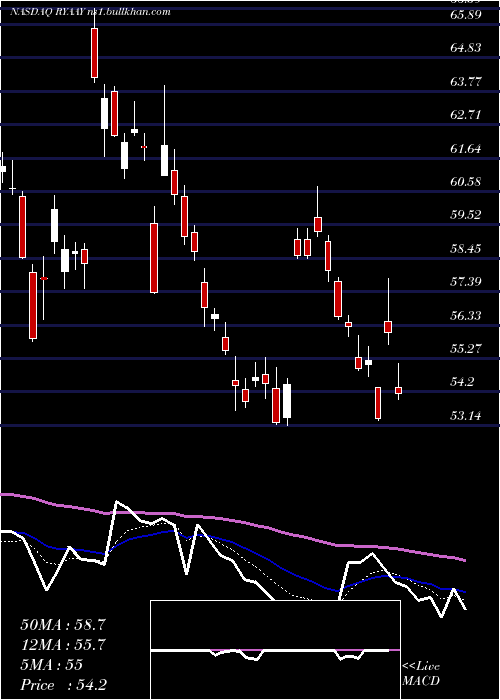Screen dimensions: 500x700
Task: Click the tallest red candlestick near 65.89
Action: (x=94, y=53)
